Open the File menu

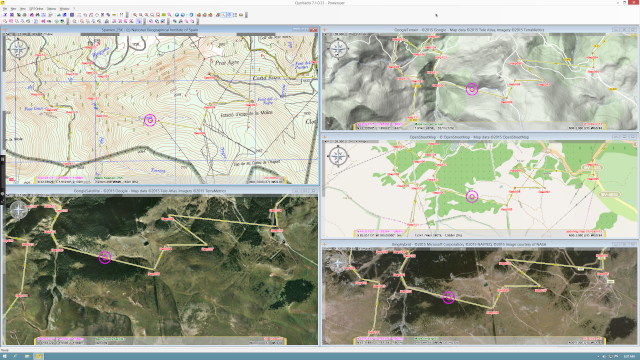(x=4, y=9)
